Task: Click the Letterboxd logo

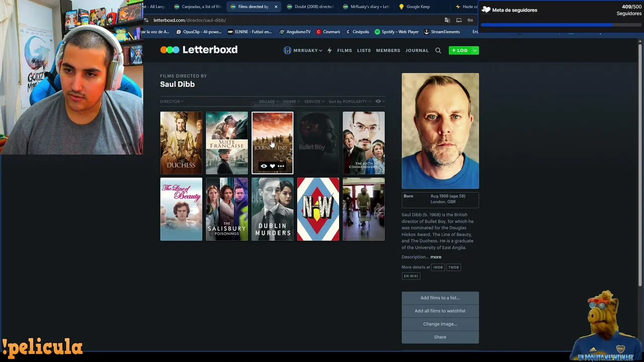Action: [199, 50]
